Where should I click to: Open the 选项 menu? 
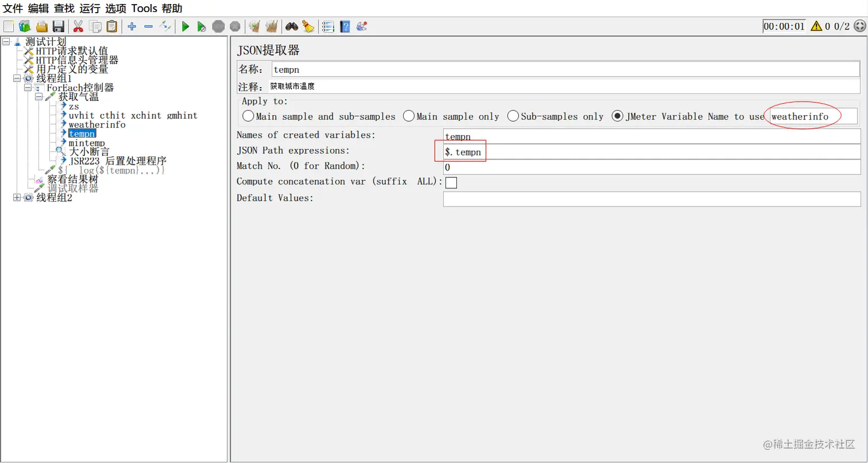(x=115, y=9)
